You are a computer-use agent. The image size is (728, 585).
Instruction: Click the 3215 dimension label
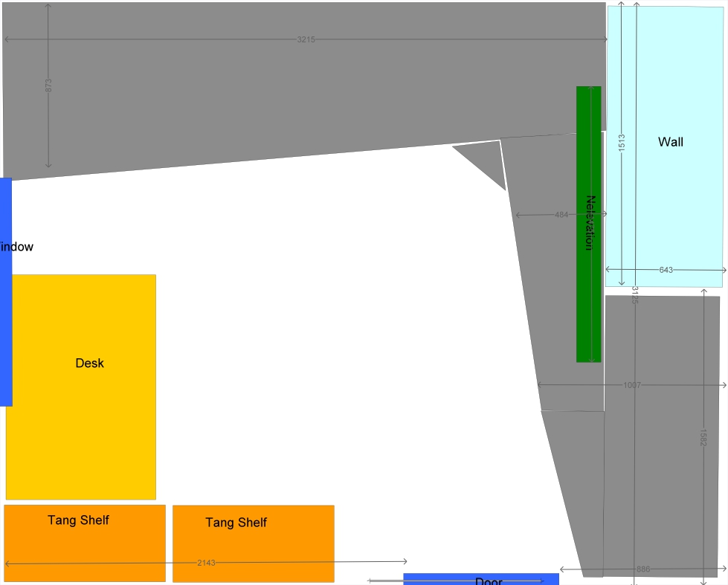[306, 39]
